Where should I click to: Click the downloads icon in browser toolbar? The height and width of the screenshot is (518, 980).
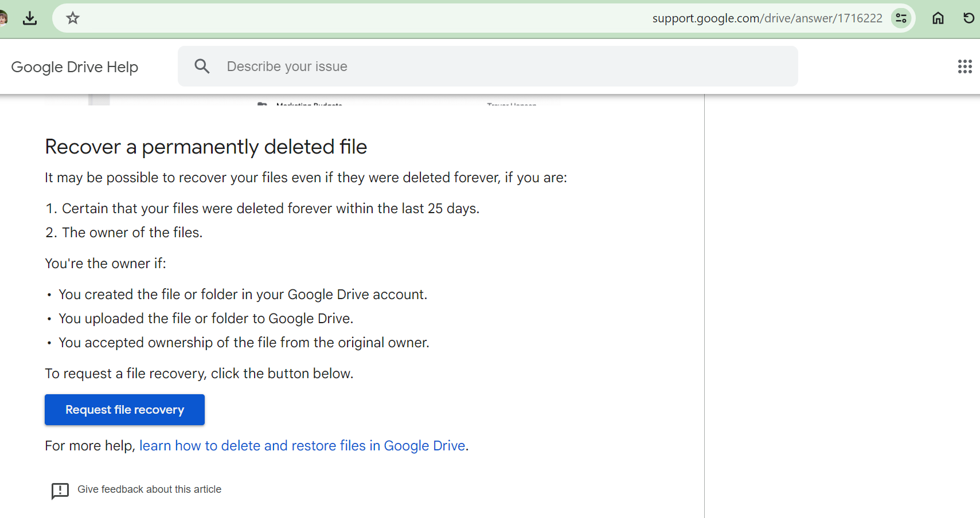pyautogui.click(x=30, y=18)
